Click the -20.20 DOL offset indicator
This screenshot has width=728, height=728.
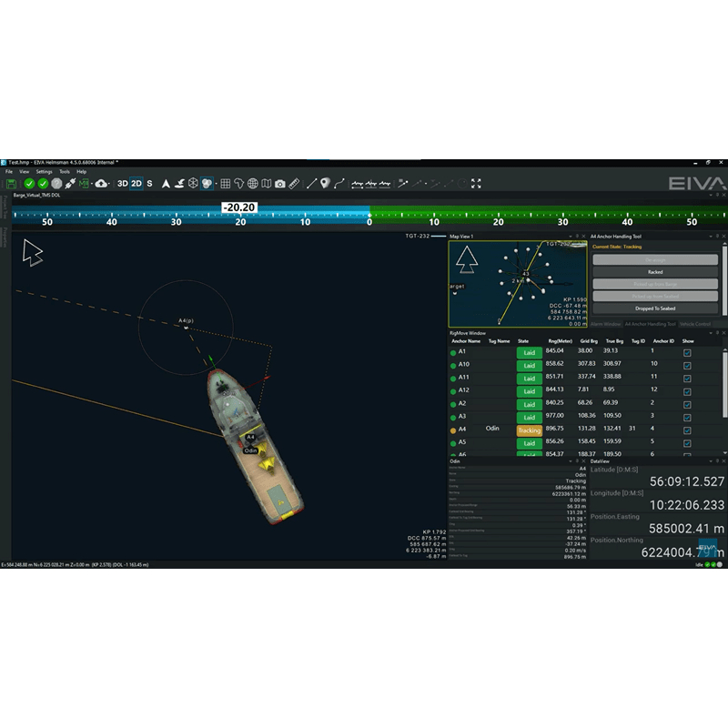coord(239,207)
